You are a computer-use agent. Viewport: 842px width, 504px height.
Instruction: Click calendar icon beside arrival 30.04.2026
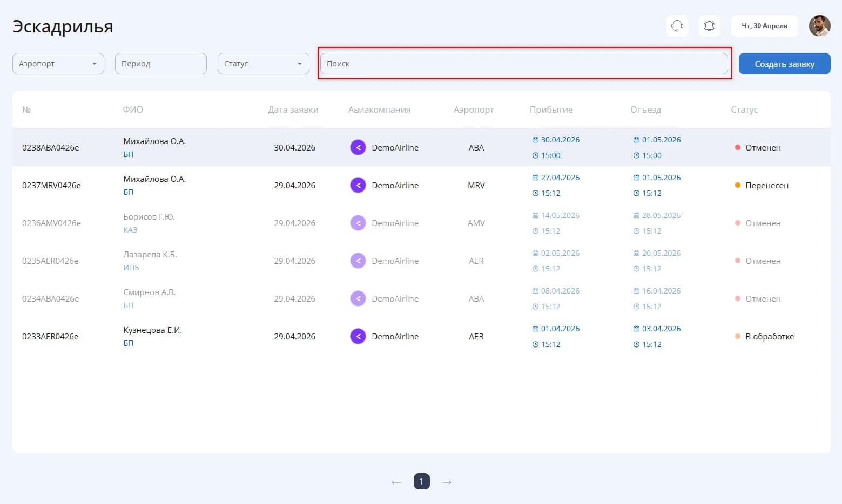535,140
